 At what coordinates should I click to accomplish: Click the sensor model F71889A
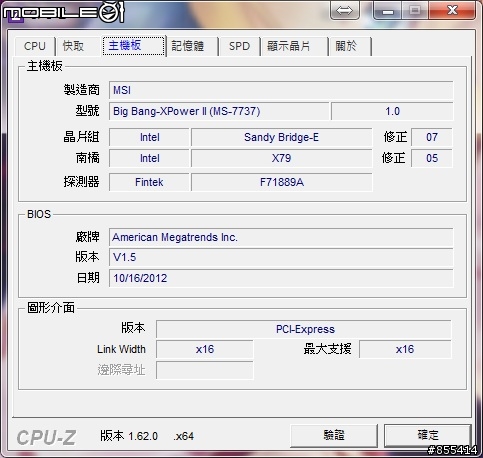282,182
